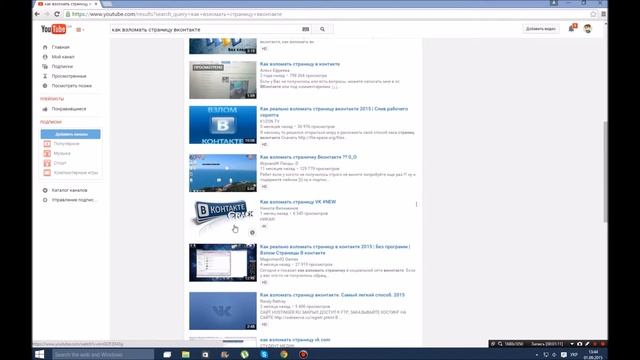The width and height of the screenshot is (640, 360).
Task: Open the 'ВКОНТАКТЕ Crack' thumbnail
Action: 222,218
